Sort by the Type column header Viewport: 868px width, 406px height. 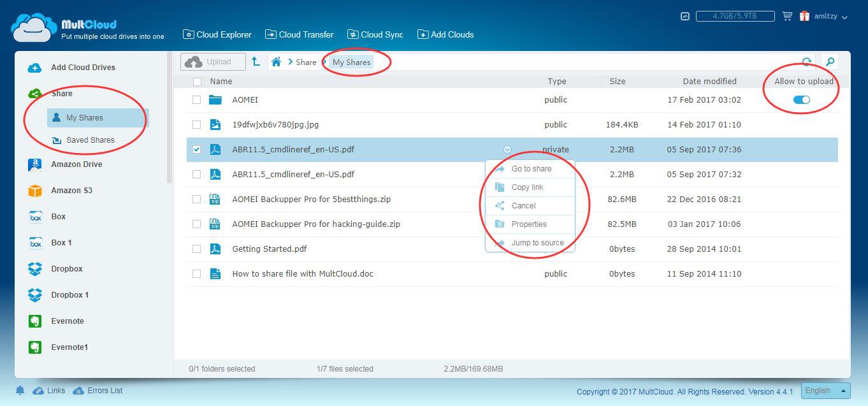(557, 82)
